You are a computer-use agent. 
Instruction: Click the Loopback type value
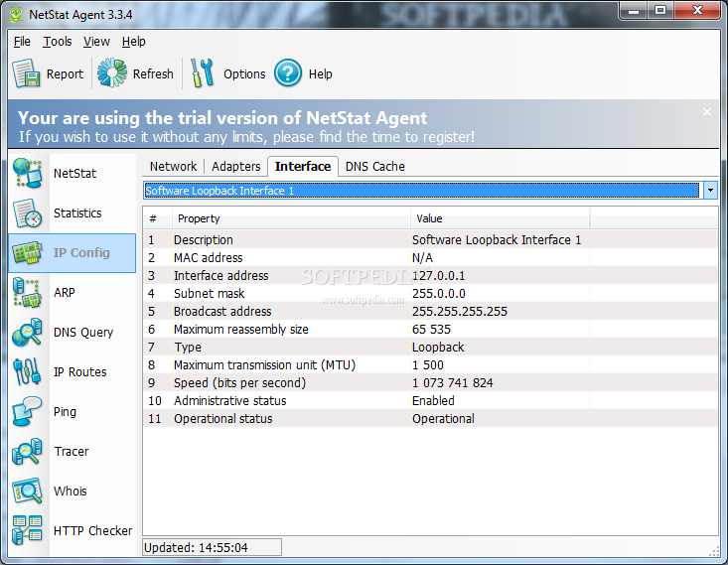point(438,348)
